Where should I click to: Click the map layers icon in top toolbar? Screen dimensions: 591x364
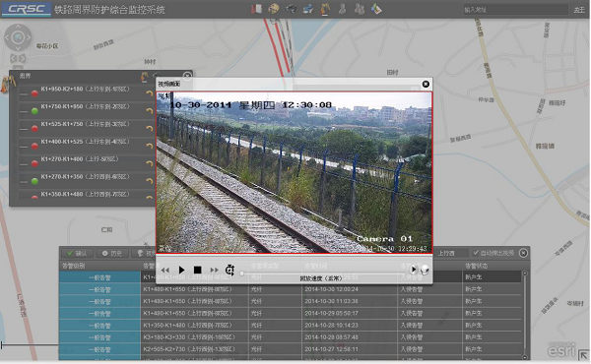pos(376,9)
